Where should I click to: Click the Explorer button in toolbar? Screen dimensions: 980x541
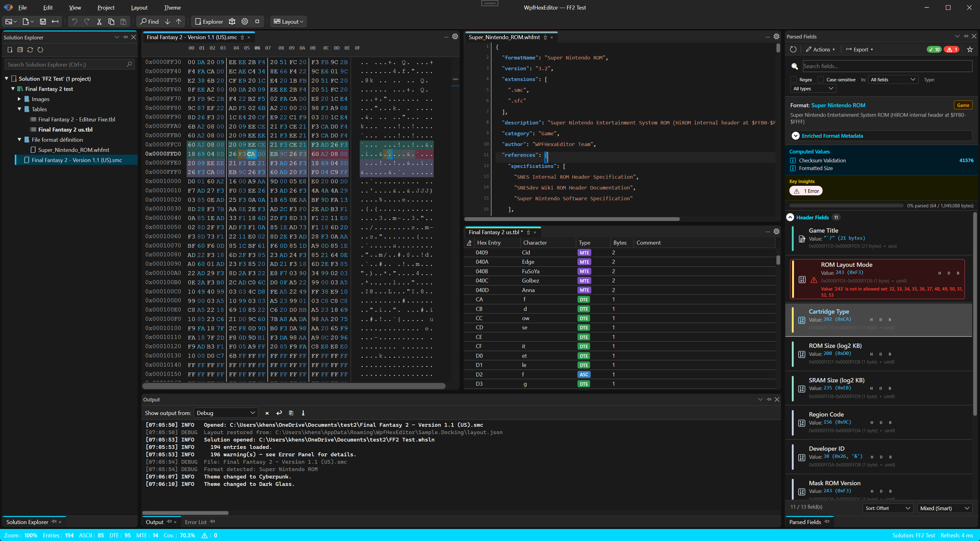tap(209, 22)
